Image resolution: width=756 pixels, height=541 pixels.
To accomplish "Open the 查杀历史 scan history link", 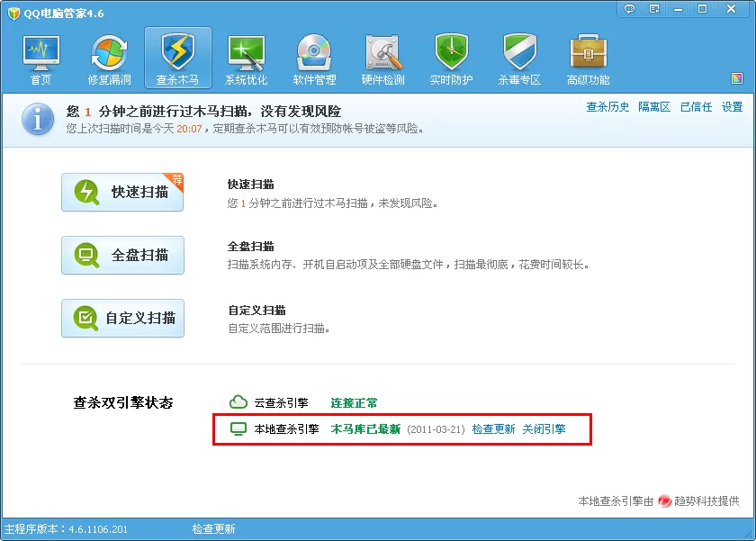I will tap(607, 107).
